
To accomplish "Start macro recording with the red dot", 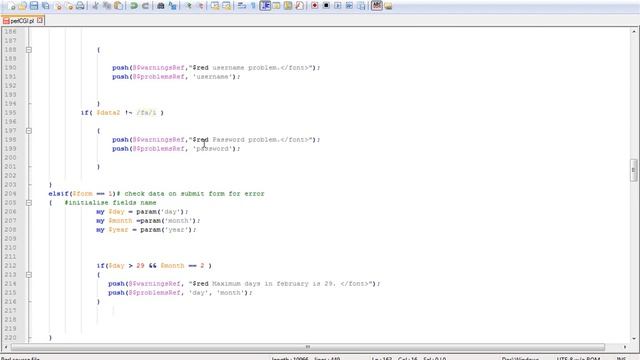I will (315, 6).
